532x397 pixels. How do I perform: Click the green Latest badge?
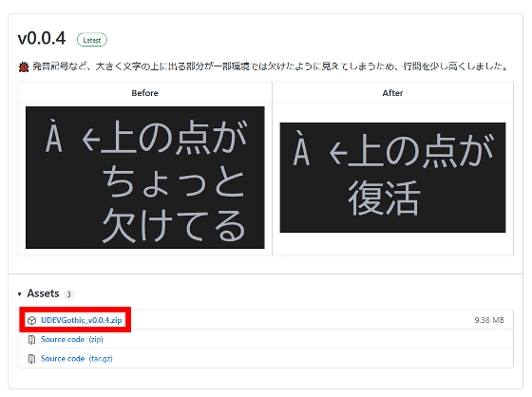(x=92, y=40)
